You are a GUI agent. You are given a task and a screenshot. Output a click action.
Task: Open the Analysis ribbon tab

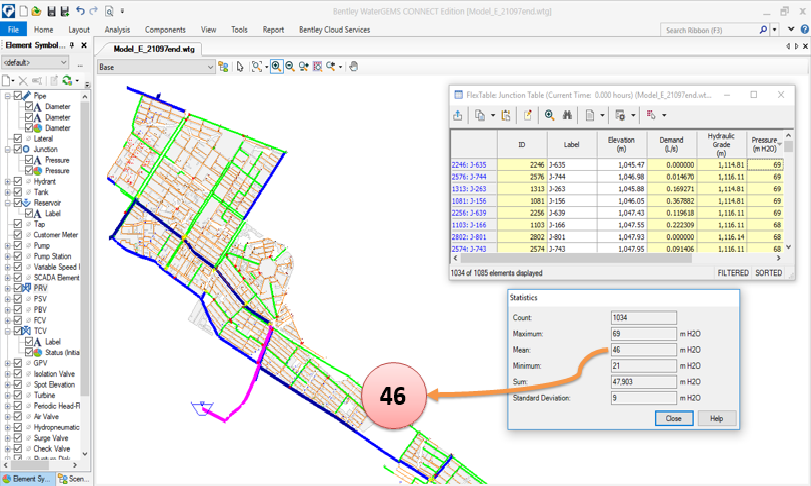117,29
